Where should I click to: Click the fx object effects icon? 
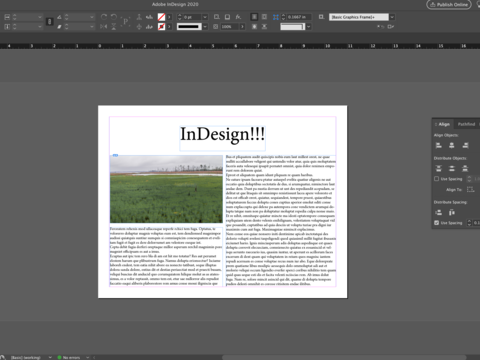point(238,17)
